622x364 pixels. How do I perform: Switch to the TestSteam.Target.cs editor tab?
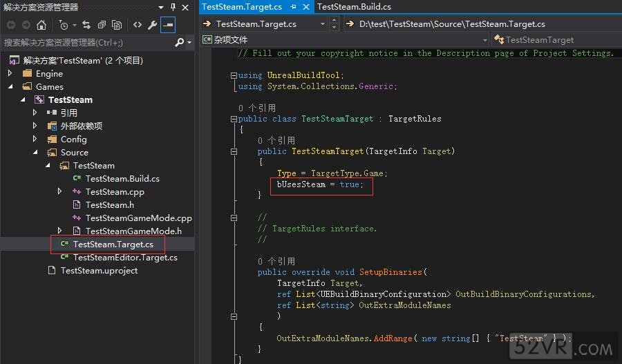242,7
